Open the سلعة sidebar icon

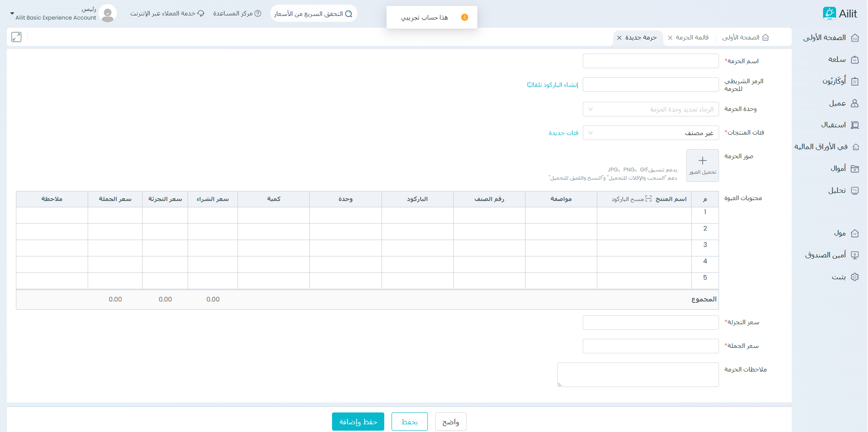tap(854, 60)
